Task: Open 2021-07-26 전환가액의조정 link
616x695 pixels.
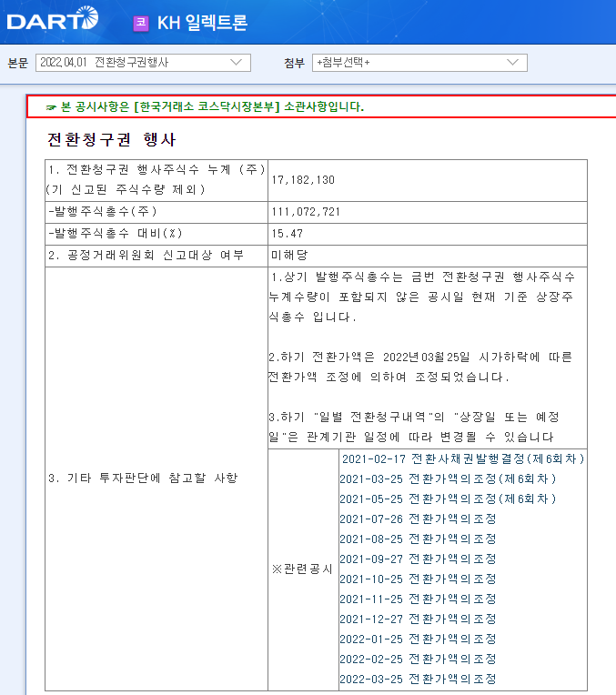Action: (418, 519)
